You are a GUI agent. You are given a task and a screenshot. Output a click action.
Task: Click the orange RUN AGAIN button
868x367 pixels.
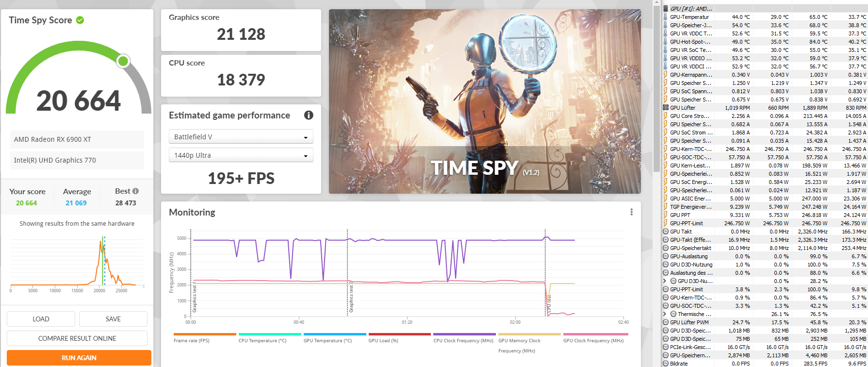click(79, 358)
